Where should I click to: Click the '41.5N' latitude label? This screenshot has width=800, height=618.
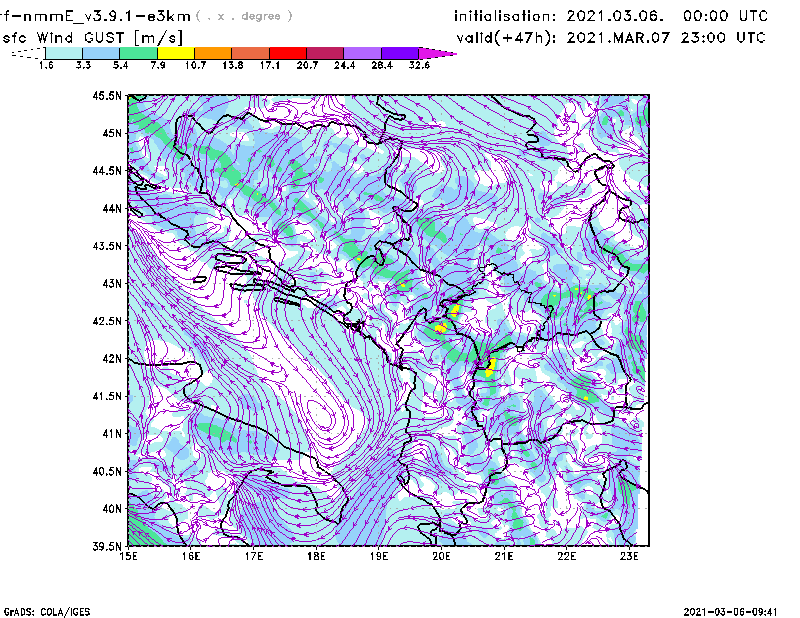107,396
